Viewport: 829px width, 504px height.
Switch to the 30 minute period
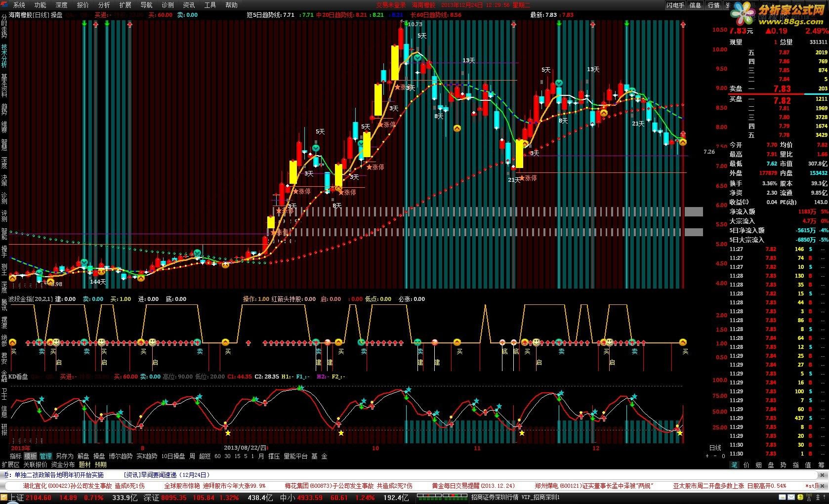[227, 456]
